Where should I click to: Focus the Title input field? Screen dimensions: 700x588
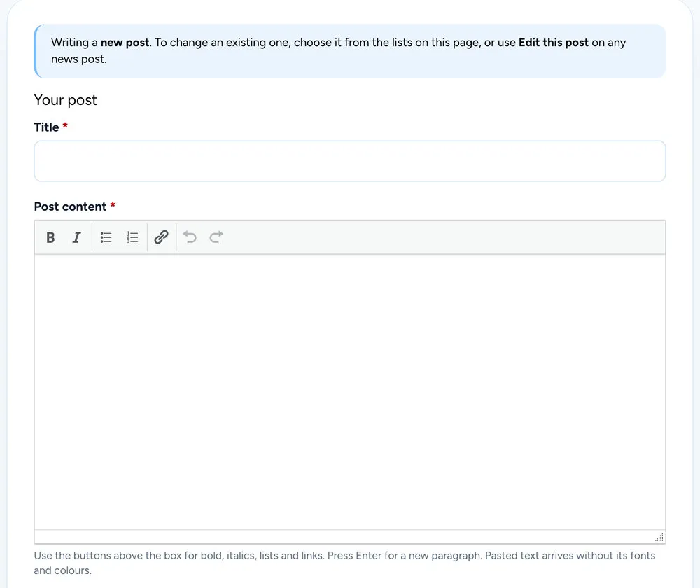click(x=350, y=161)
